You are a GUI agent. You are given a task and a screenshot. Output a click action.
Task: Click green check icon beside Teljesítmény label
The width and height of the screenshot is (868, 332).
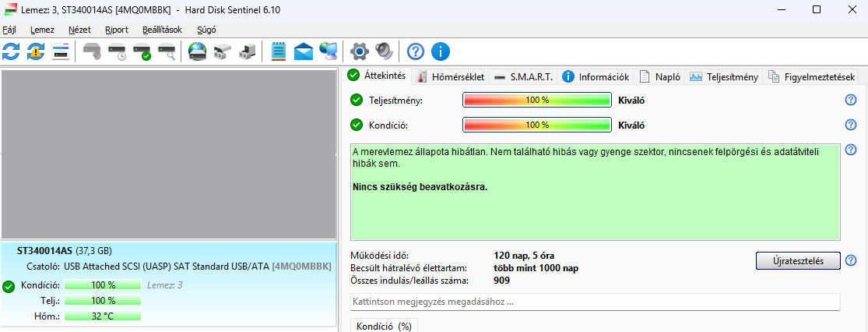point(357,100)
